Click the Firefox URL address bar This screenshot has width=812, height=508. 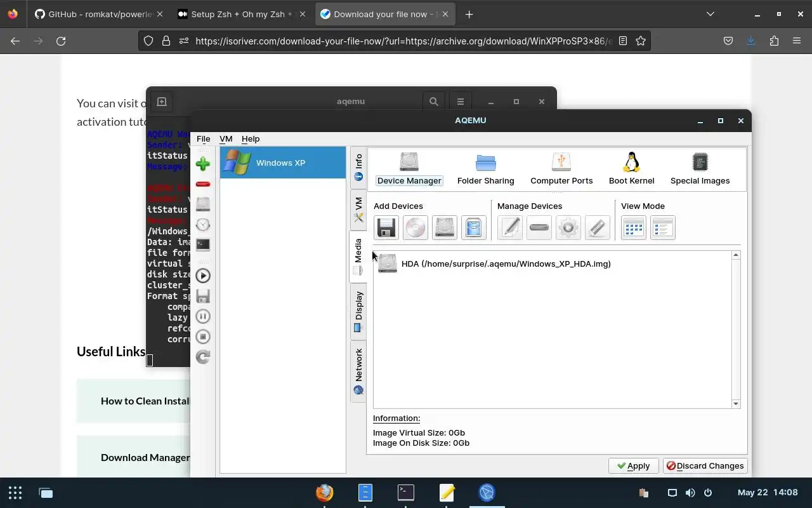click(x=403, y=41)
